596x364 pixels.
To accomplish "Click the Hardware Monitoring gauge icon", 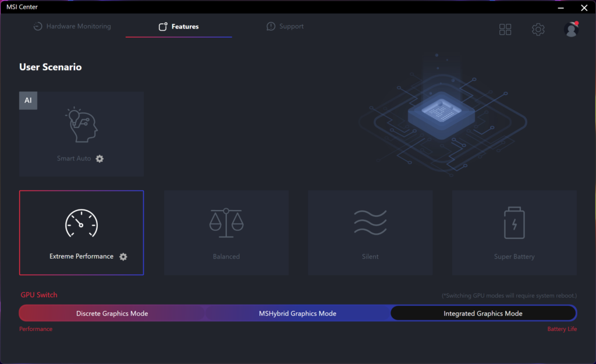I will tap(38, 26).
